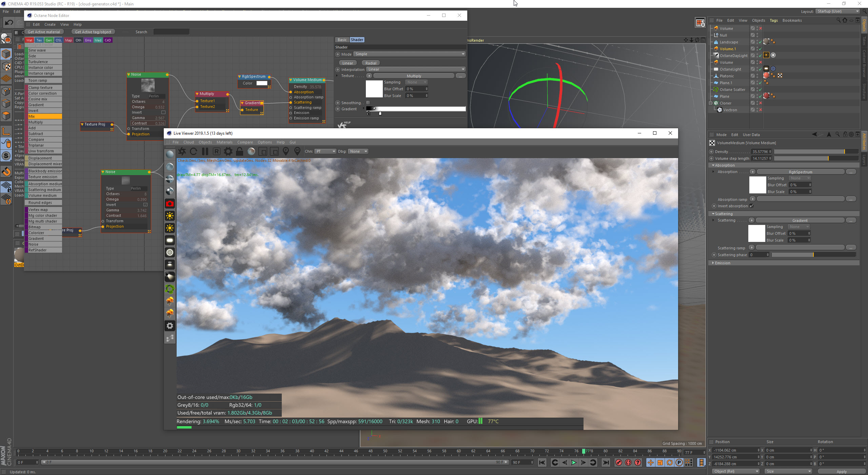Open the gradient Interpolation Linear dropdown
Viewport: 868px width, 475px height.
415,69
